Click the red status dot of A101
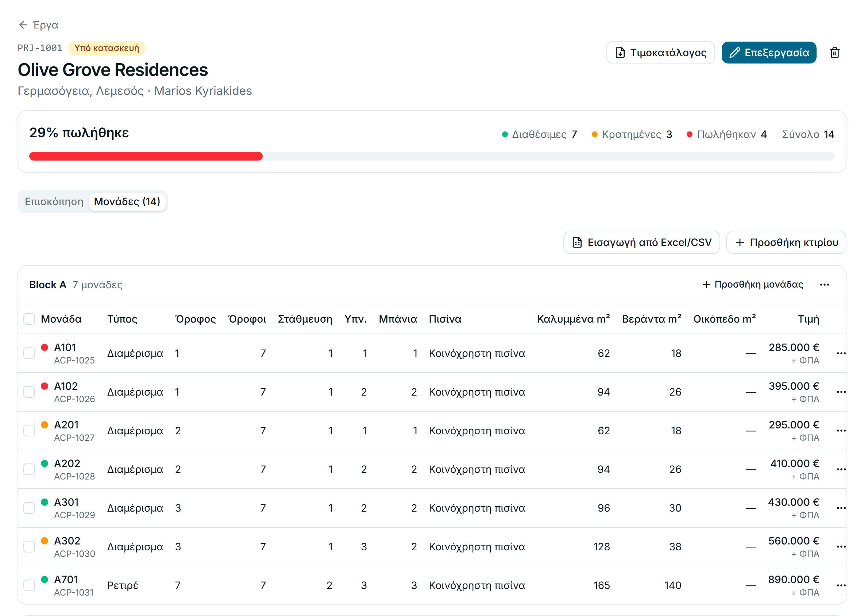This screenshot has width=864, height=616. click(x=45, y=347)
